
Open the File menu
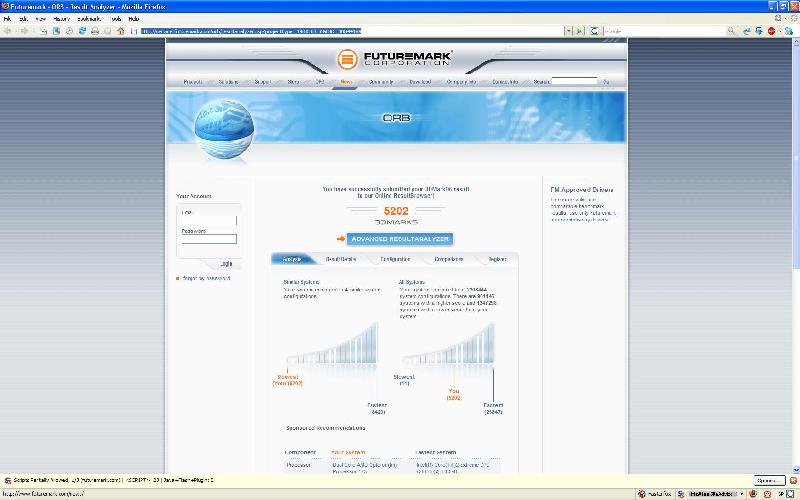coord(7,18)
